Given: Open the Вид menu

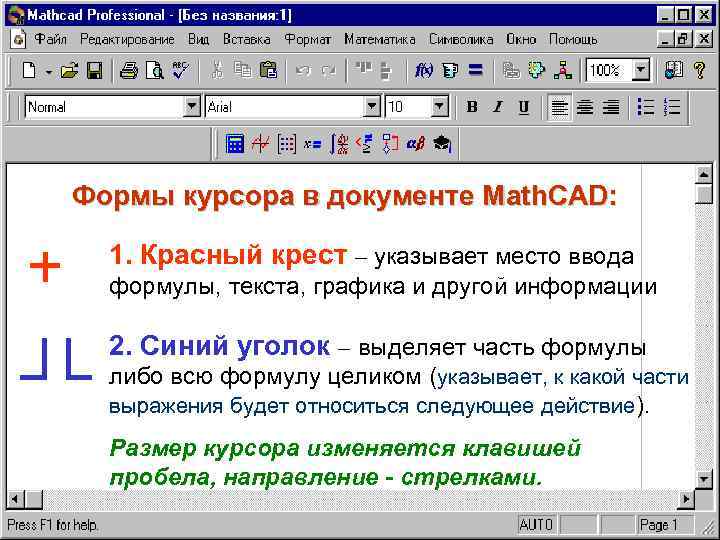Looking at the screenshot, I should [198, 39].
